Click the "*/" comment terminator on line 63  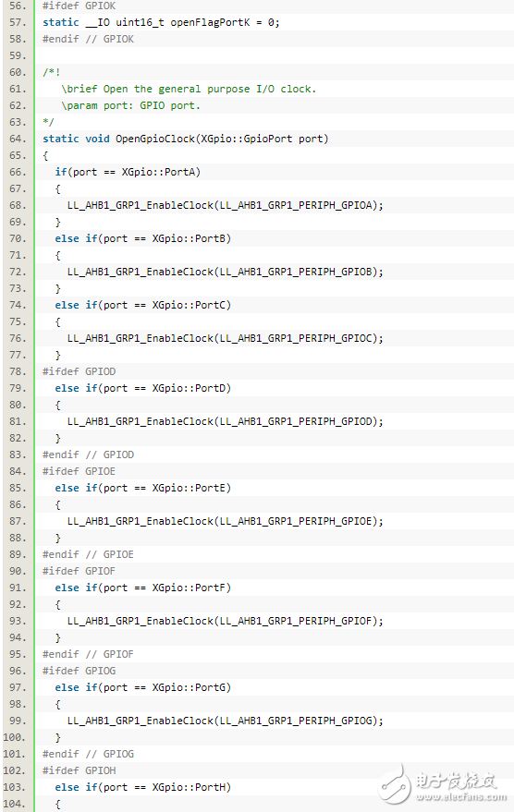[48, 122]
